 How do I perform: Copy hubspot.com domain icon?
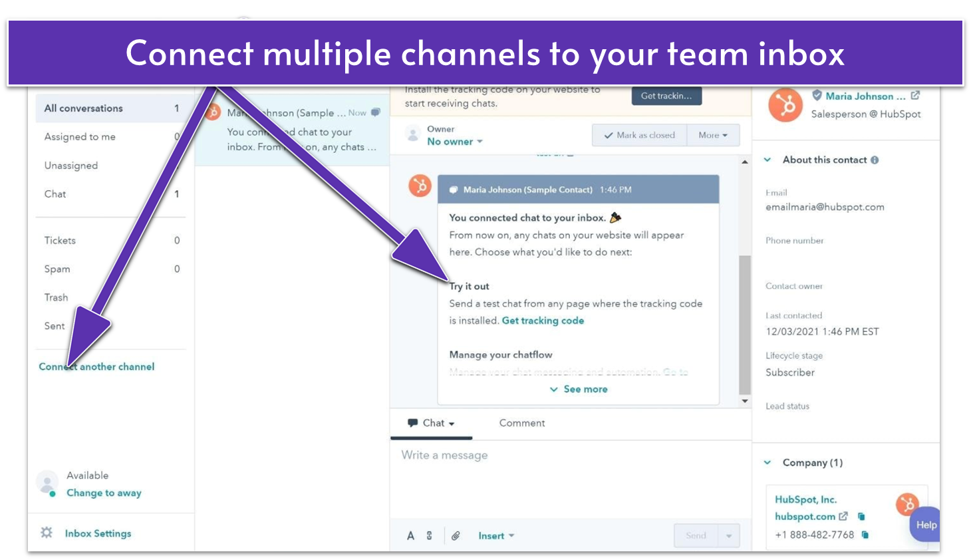[861, 516]
